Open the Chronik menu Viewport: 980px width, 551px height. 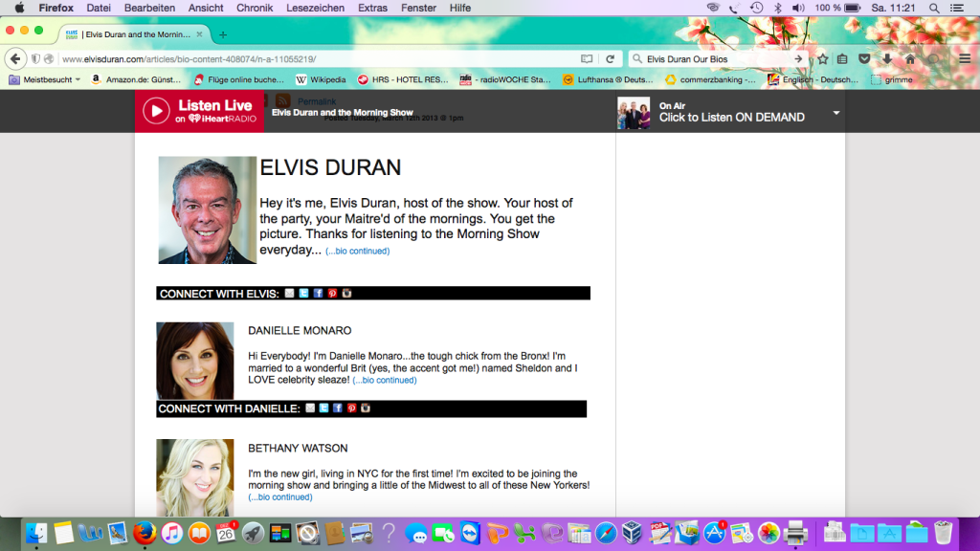pos(255,8)
